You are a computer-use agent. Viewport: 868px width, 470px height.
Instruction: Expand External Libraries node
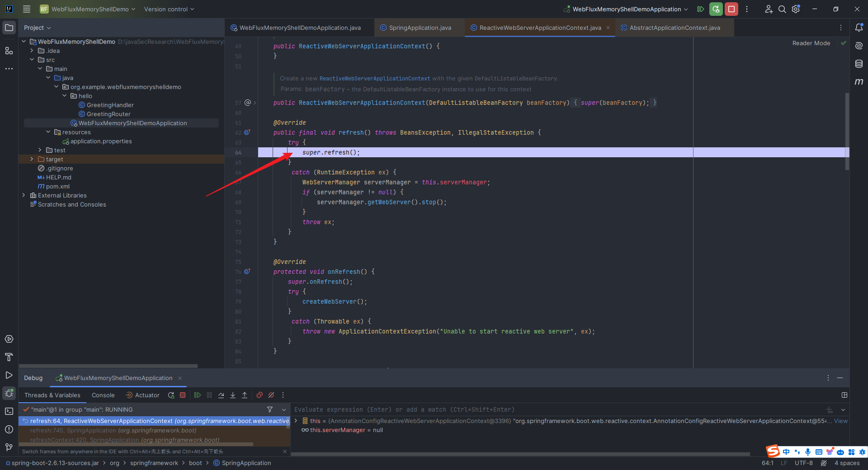point(24,195)
